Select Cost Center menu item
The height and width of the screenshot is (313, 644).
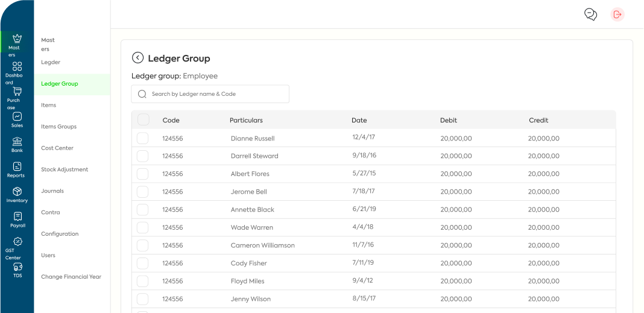coord(57,148)
